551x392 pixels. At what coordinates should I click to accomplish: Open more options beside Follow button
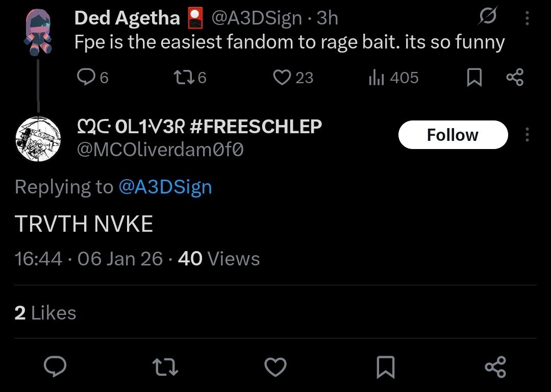527,135
